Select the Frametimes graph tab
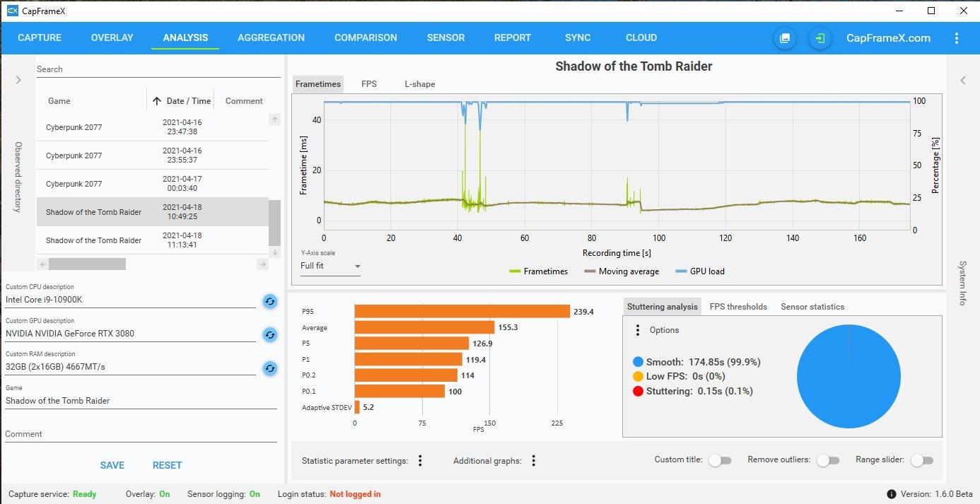The width and height of the screenshot is (980, 504). coord(318,84)
